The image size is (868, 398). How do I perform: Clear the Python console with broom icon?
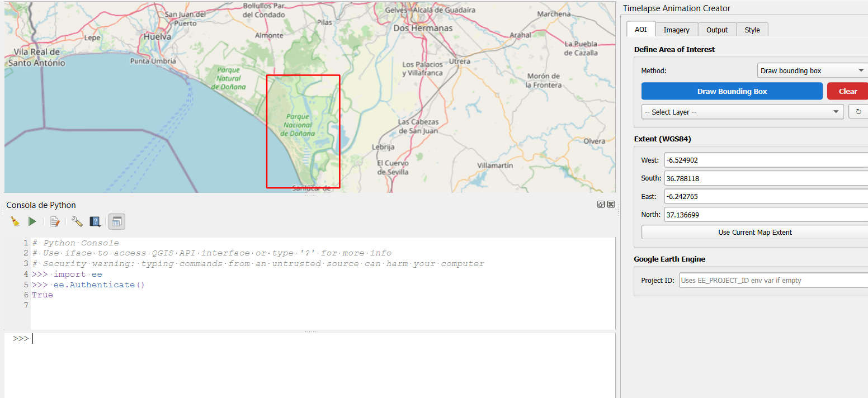click(15, 222)
